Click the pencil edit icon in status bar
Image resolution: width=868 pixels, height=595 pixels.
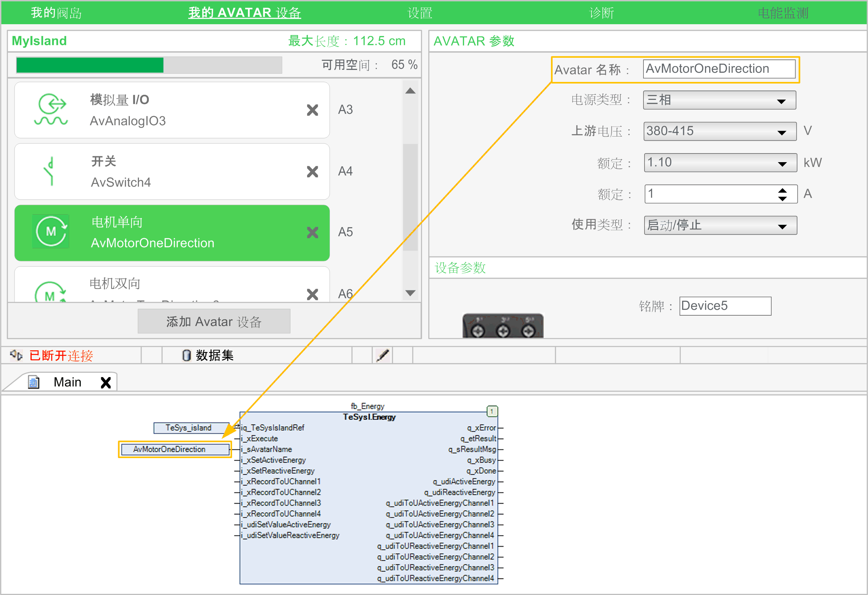(x=382, y=355)
